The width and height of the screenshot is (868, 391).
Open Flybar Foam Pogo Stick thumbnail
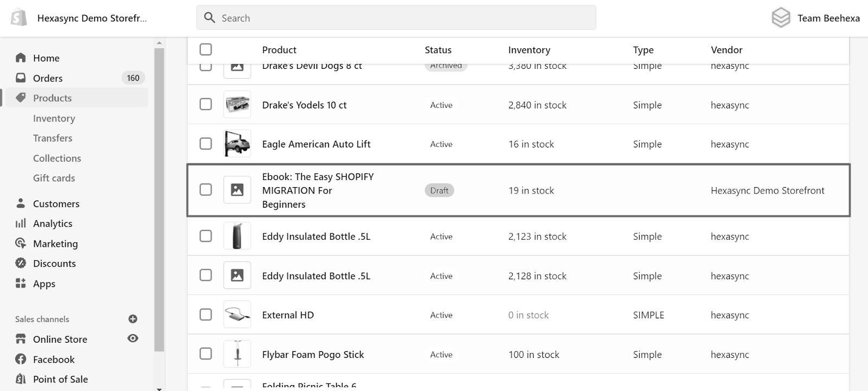click(x=237, y=354)
